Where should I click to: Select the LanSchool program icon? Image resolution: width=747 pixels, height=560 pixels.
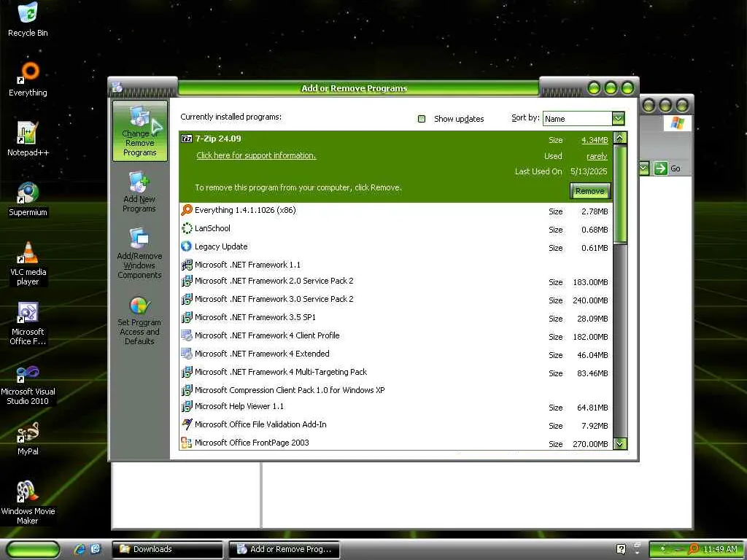[187, 228]
